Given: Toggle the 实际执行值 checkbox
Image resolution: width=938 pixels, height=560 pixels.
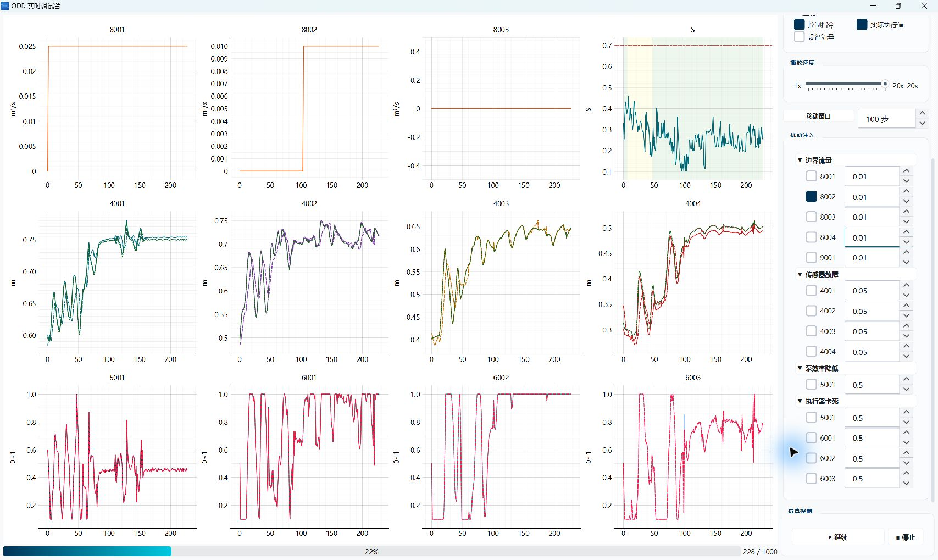Looking at the screenshot, I should (862, 24).
